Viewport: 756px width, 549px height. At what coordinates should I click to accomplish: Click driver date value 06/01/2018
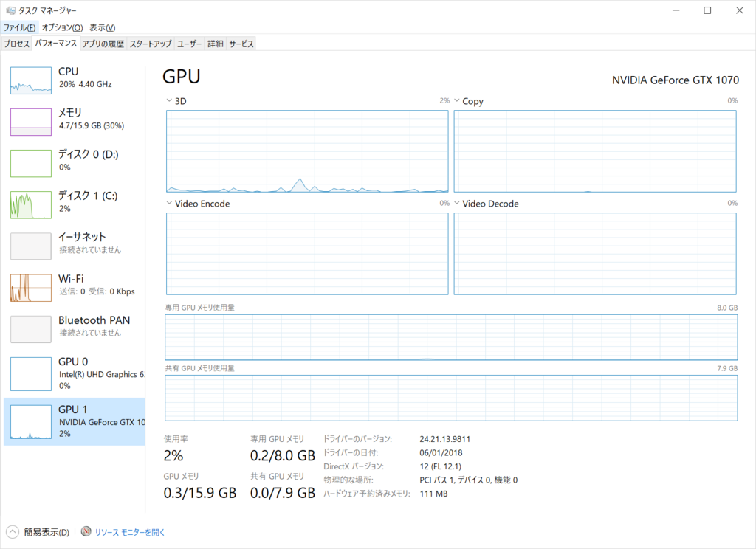[x=441, y=452]
